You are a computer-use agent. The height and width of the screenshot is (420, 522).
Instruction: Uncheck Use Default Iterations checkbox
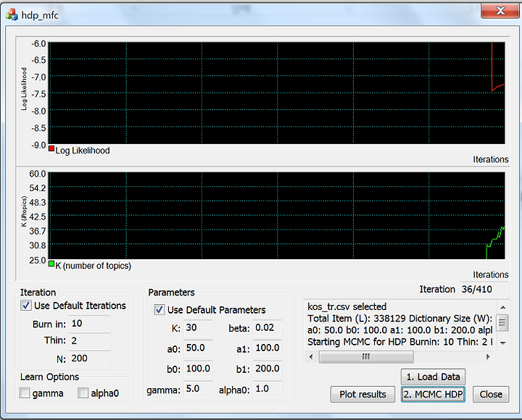(x=26, y=306)
